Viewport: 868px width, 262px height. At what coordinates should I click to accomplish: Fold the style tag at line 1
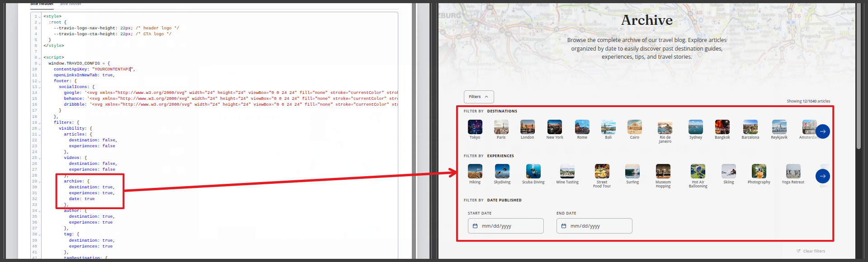click(40, 17)
